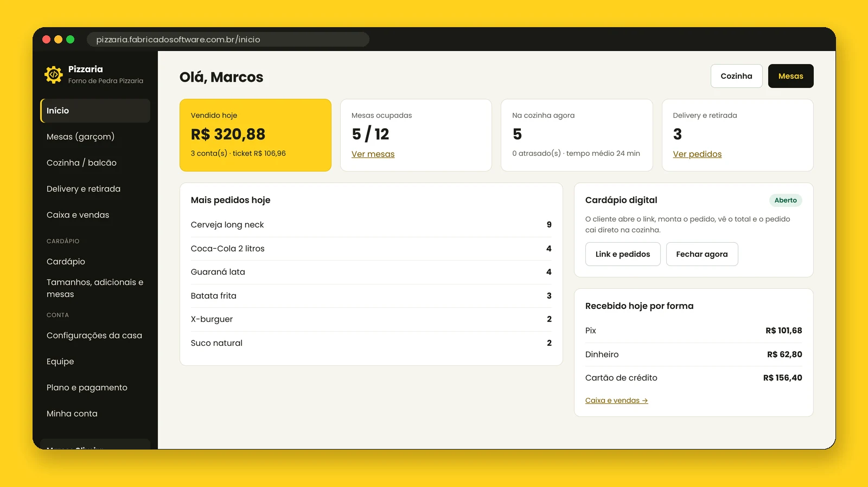Click Fechar agora button

[702, 254]
